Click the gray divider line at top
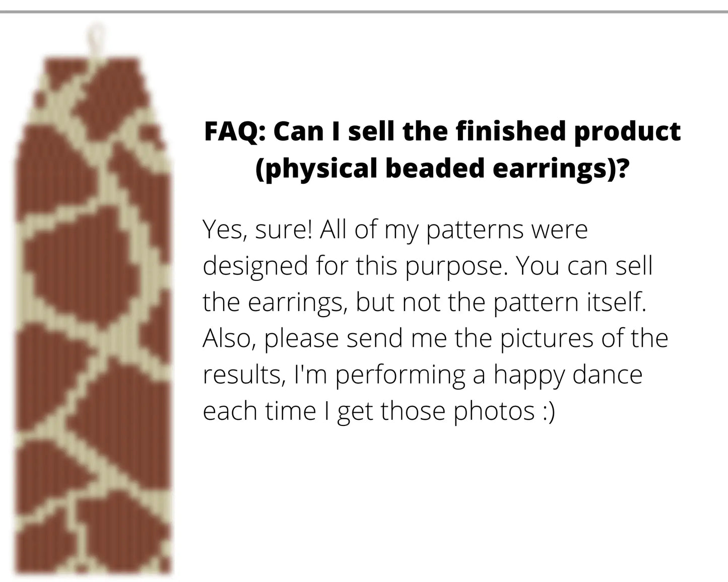The image size is (728, 582). tap(364, 12)
